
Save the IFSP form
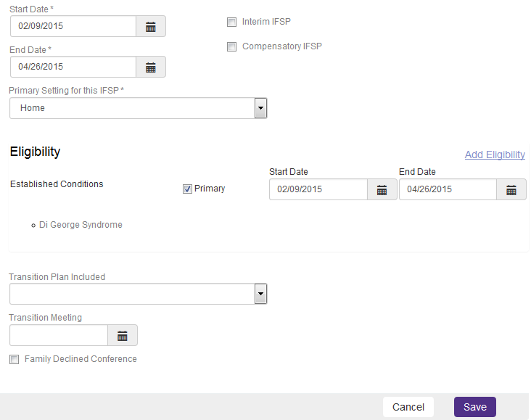click(475, 407)
